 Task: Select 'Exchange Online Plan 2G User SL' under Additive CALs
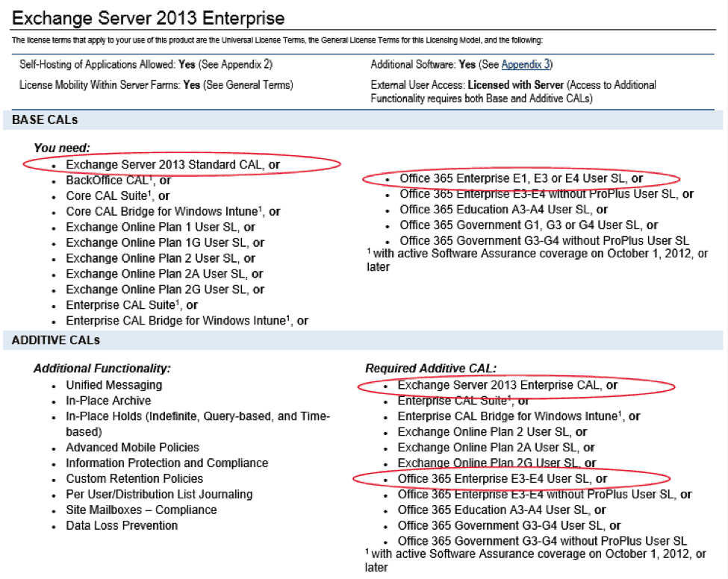497,463
